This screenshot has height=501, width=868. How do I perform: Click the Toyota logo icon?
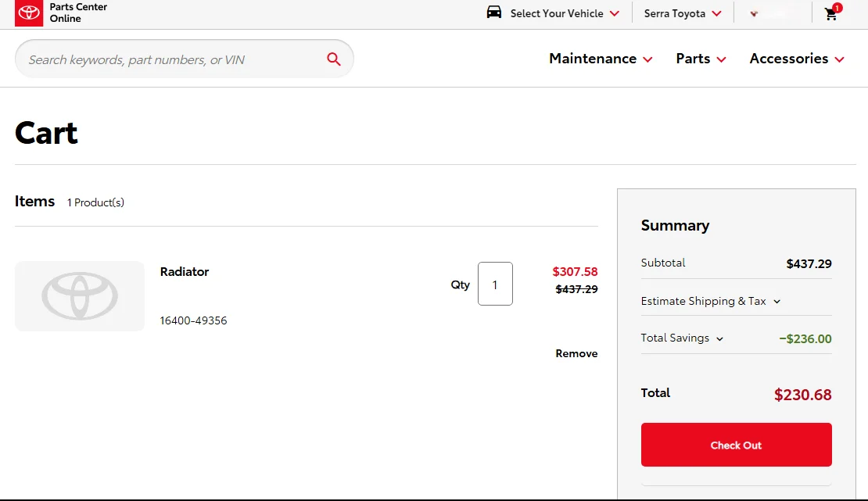coord(29,13)
